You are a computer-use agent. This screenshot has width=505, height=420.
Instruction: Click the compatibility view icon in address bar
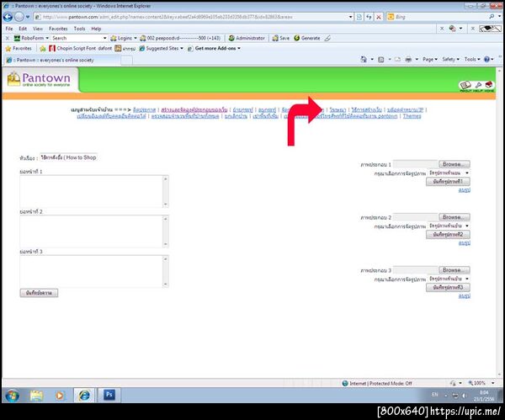pyautogui.click(x=359, y=17)
